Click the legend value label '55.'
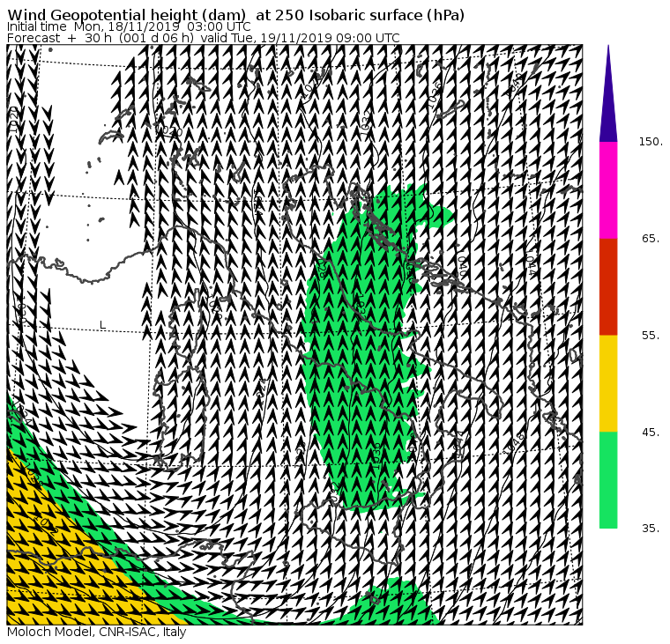 coord(651,336)
